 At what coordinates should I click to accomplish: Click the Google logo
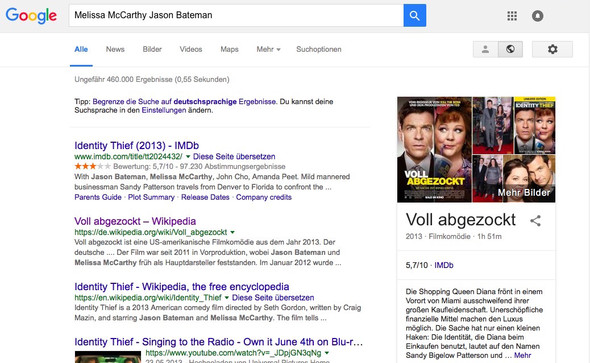pyautogui.click(x=31, y=16)
